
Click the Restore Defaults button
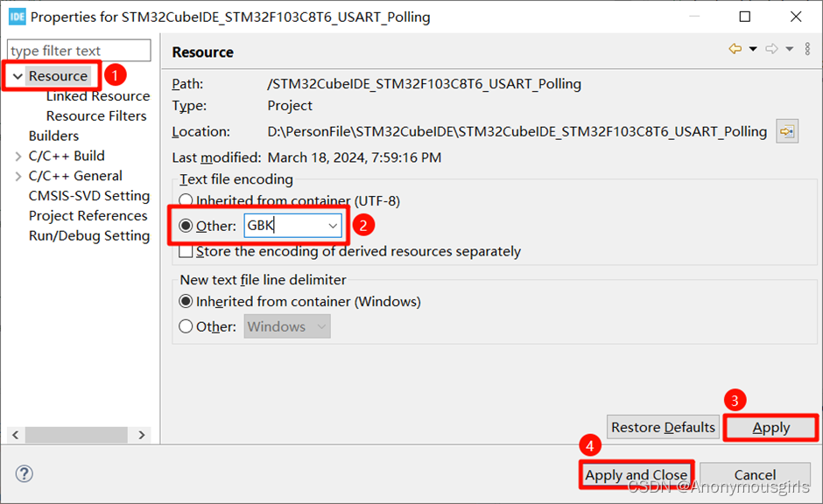click(x=663, y=427)
